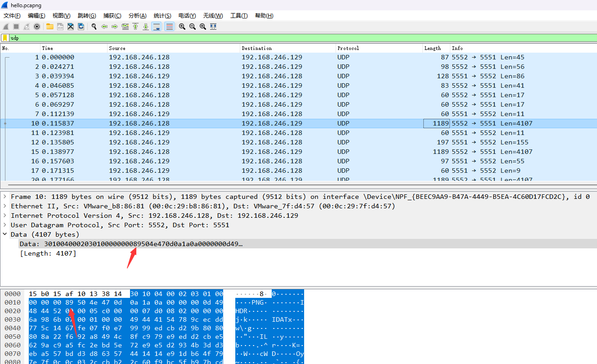Expand the Frame 10 tree node
The image size is (597, 364).
pyautogui.click(x=5, y=197)
